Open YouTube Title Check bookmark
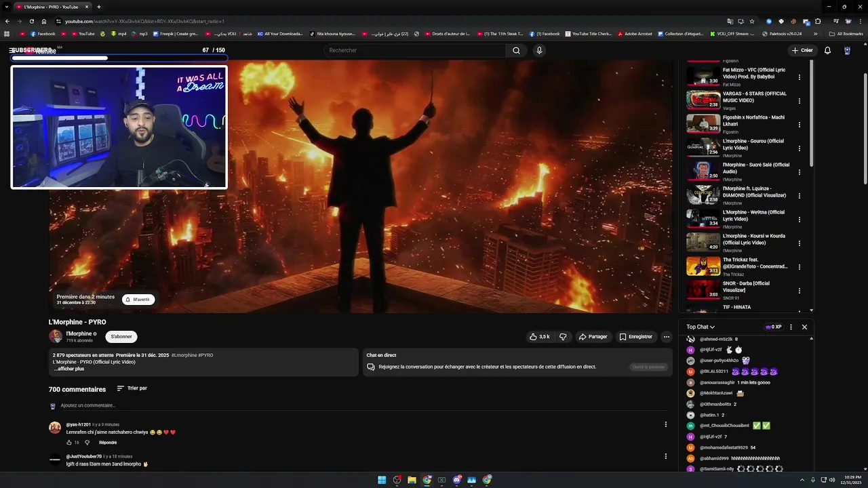 point(588,33)
